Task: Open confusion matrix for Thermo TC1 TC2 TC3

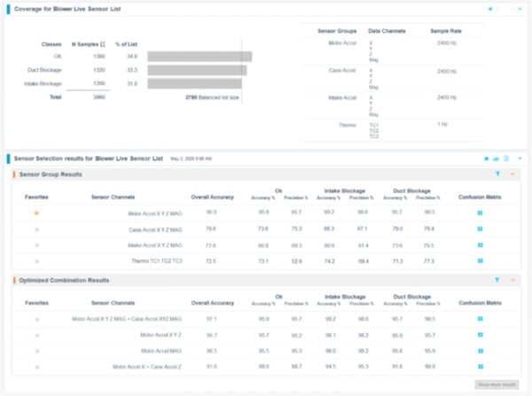Action: point(481,260)
